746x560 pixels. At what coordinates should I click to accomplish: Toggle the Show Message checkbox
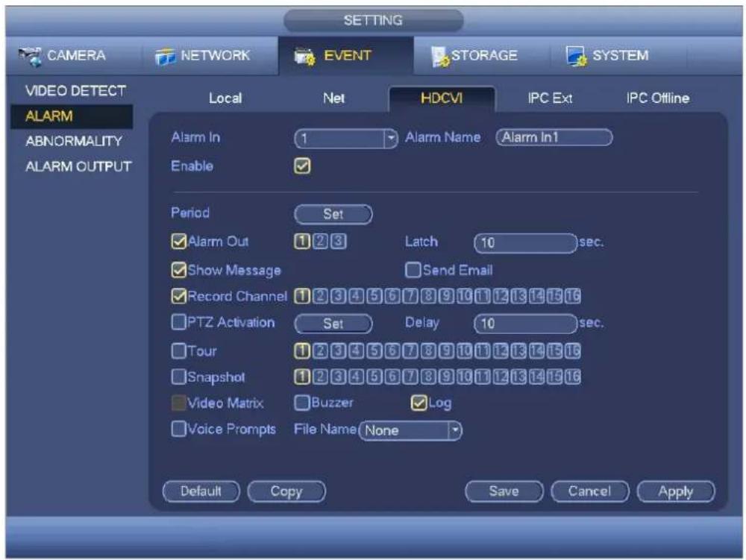[178, 270]
